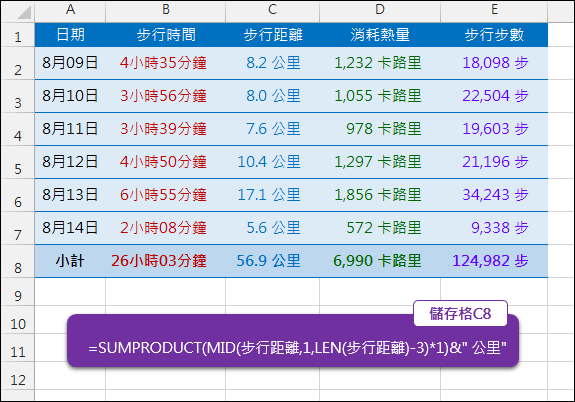Click the 1,055 卡路里 cell

[x=380, y=96]
